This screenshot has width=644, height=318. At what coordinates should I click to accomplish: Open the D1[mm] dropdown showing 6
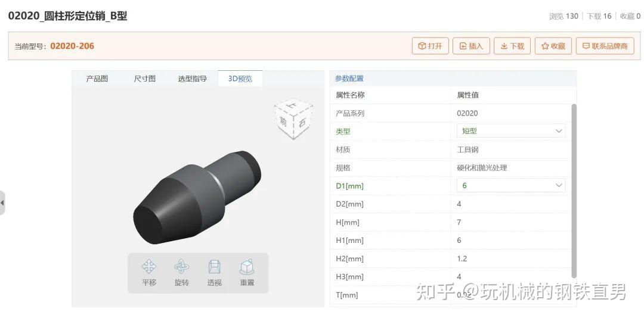click(x=511, y=185)
